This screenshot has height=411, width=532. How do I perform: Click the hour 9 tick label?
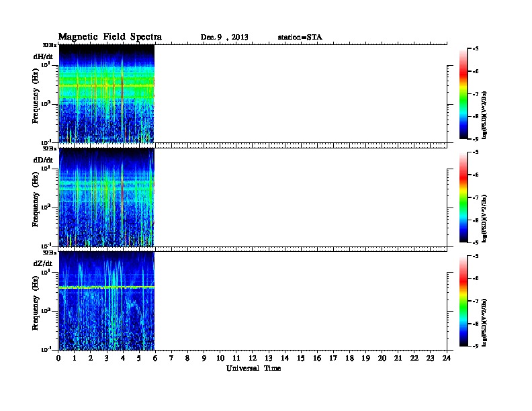coord(204,359)
